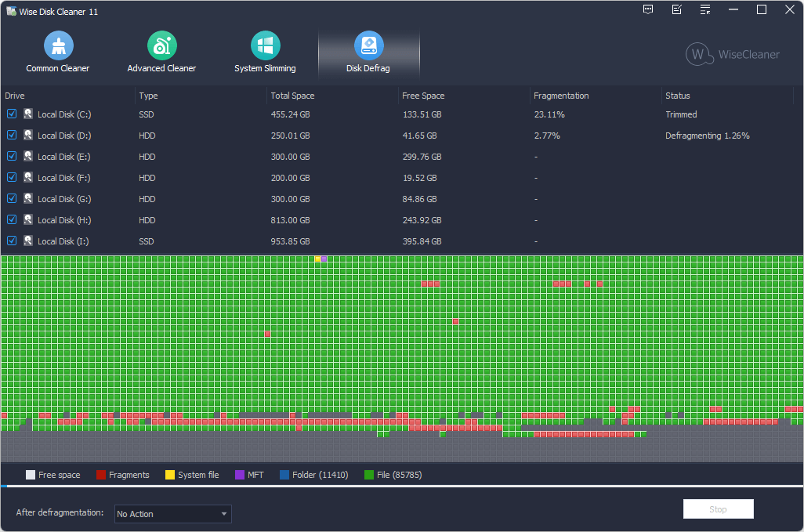Click the Trimmed status text

pos(681,114)
